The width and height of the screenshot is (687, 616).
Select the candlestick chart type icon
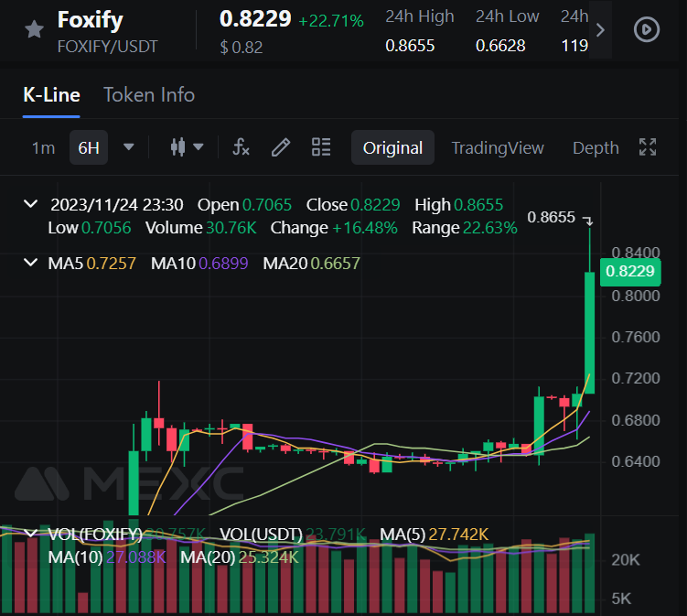tap(177, 147)
